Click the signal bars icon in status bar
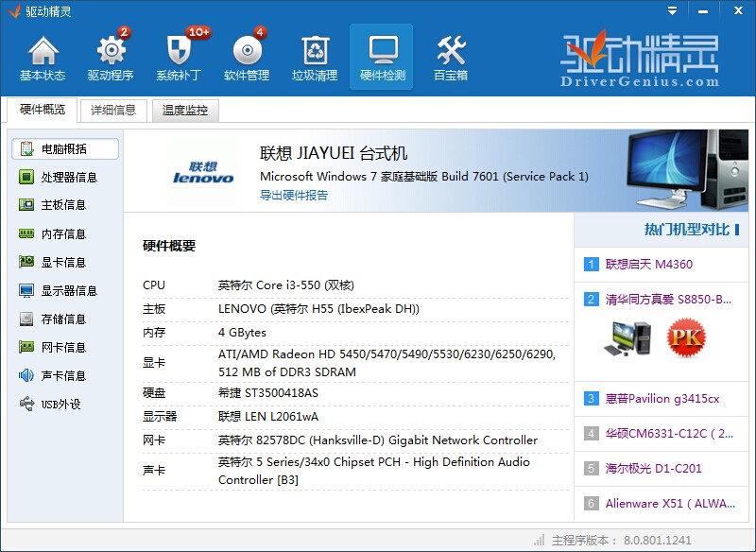The image size is (756, 552). coord(539,540)
